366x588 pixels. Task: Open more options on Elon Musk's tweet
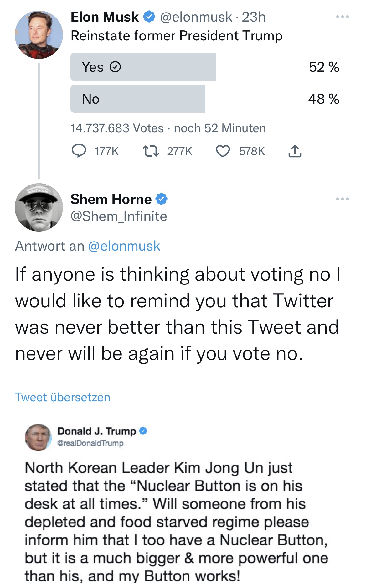click(342, 17)
